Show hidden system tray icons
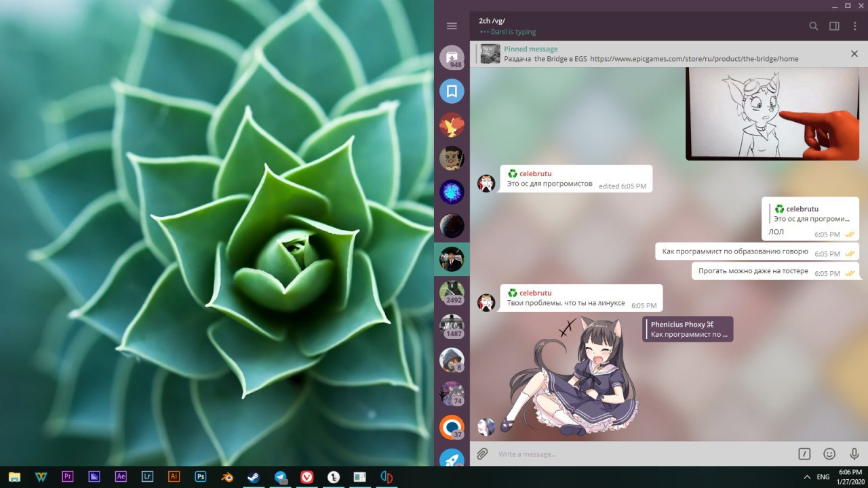 tap(807, 476)
